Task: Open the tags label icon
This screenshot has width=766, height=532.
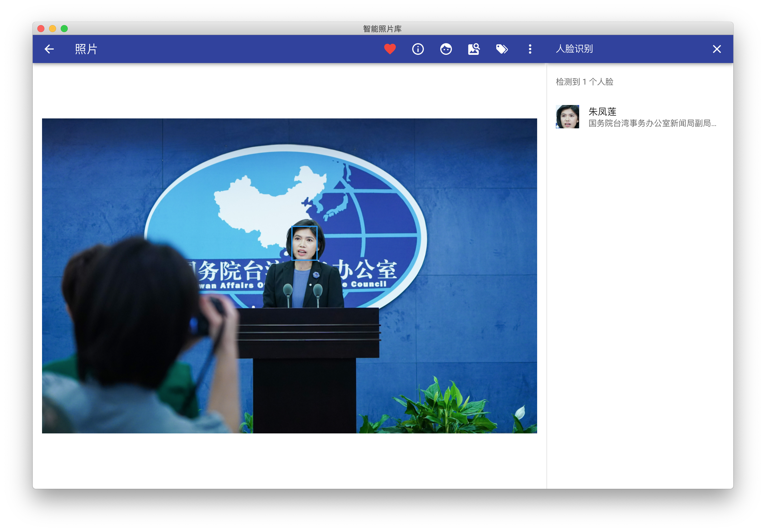Action: point(502,49)
